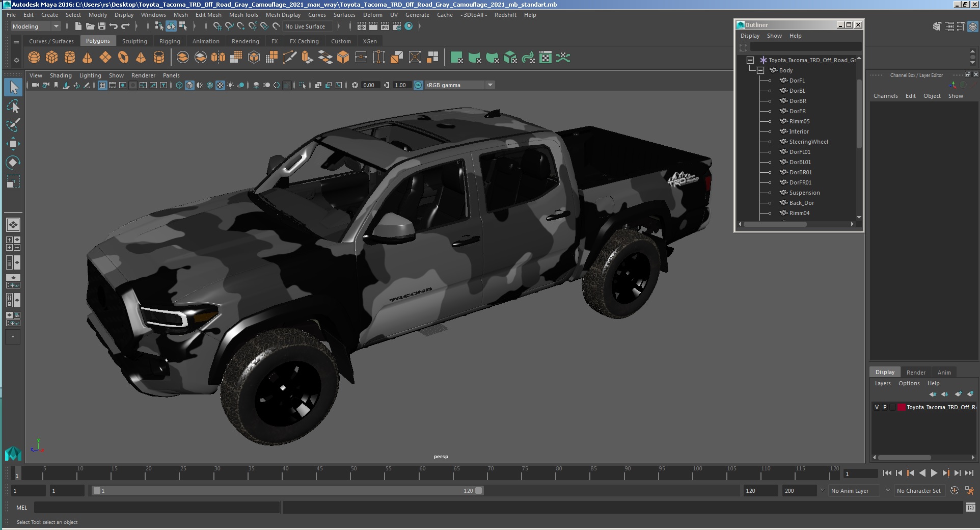Collapse the Toyota_Tacoma root node in Outliner
This screenshot has height=530, width=980.
(750, 60)
